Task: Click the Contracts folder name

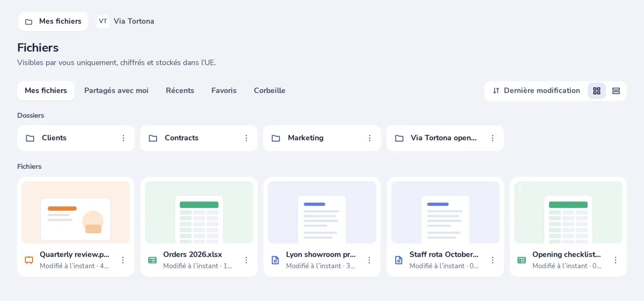Action: (182, 138)
